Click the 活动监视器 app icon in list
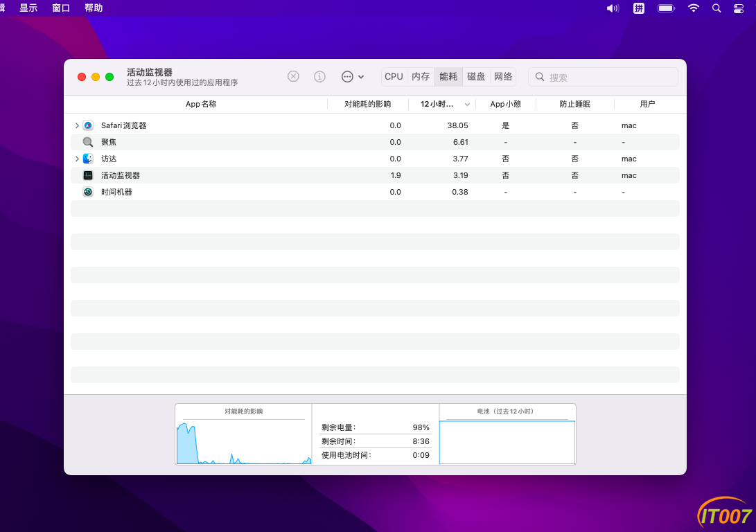 (x=88, y=175)
